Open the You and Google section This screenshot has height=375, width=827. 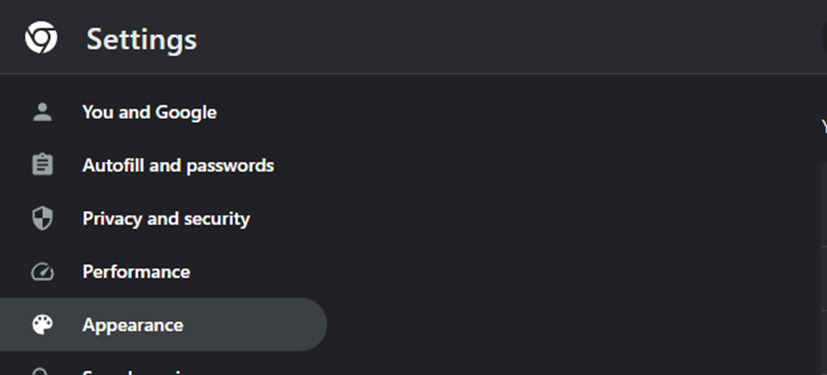(149, 112)
